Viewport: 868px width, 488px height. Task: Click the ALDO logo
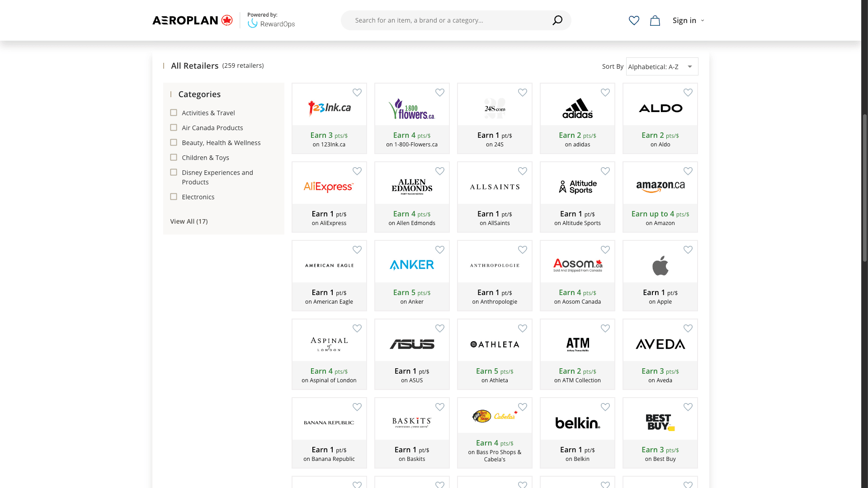click(660, 108)
